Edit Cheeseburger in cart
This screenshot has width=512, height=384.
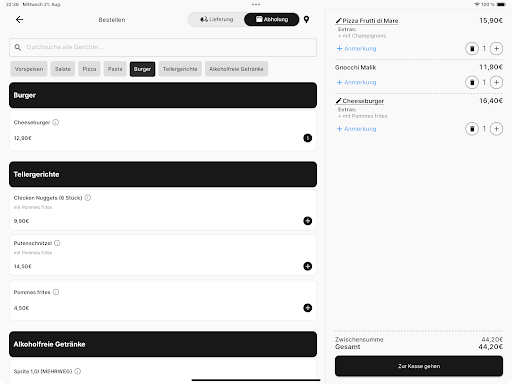coord(360,101)
